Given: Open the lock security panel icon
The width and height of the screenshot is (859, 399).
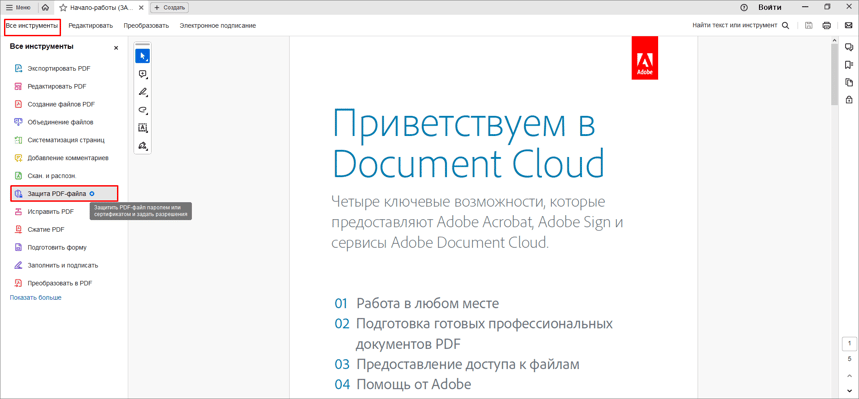Looking at the screenshot, I should click(849, 100).
